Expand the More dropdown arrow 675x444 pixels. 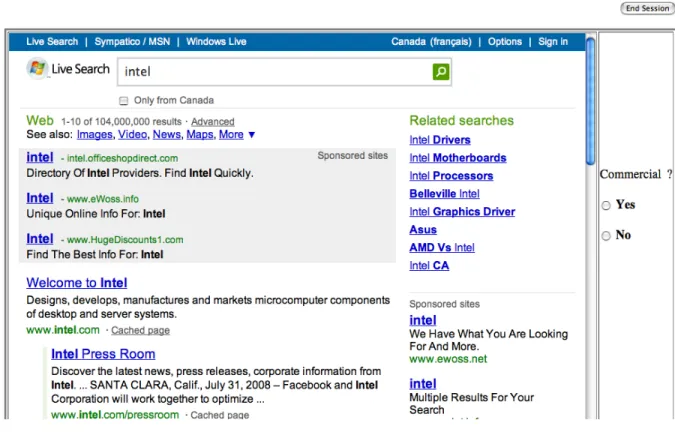(252, 135)
